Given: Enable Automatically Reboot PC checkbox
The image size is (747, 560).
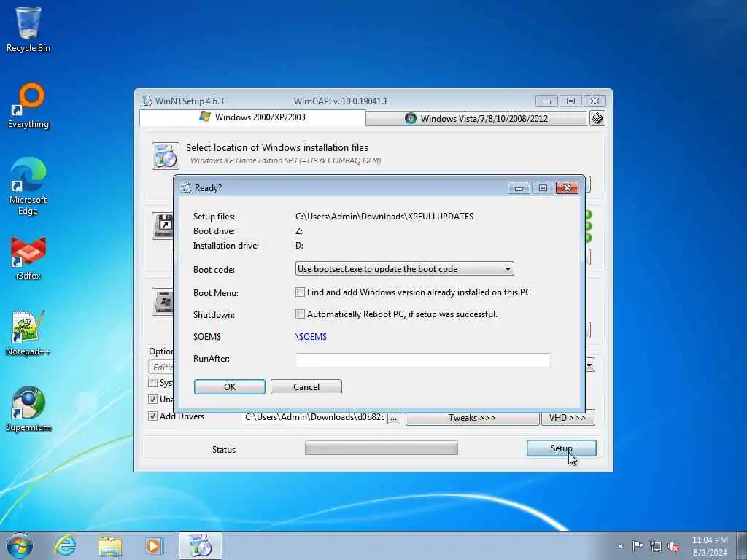Looking at the screenshot, I should (x=300, y=314).
